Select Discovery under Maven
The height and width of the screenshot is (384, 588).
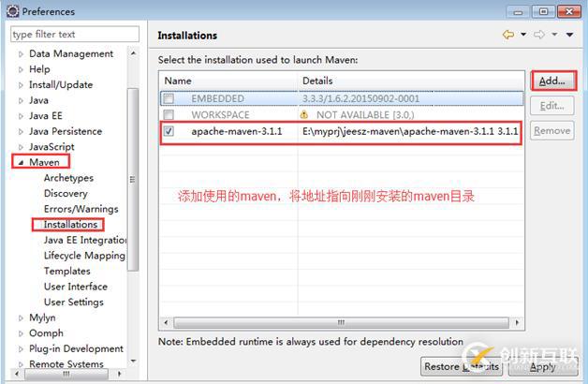[x=66, y=194]
